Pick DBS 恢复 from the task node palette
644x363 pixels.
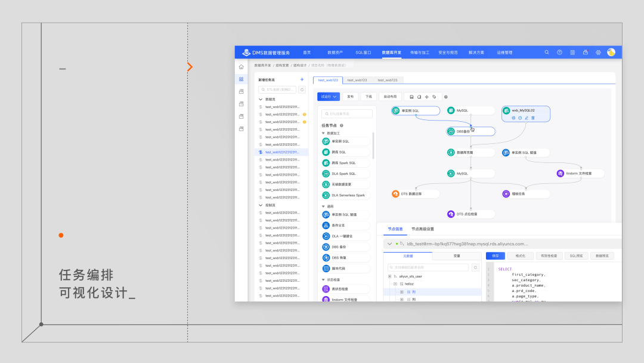(x=345, y=258)
